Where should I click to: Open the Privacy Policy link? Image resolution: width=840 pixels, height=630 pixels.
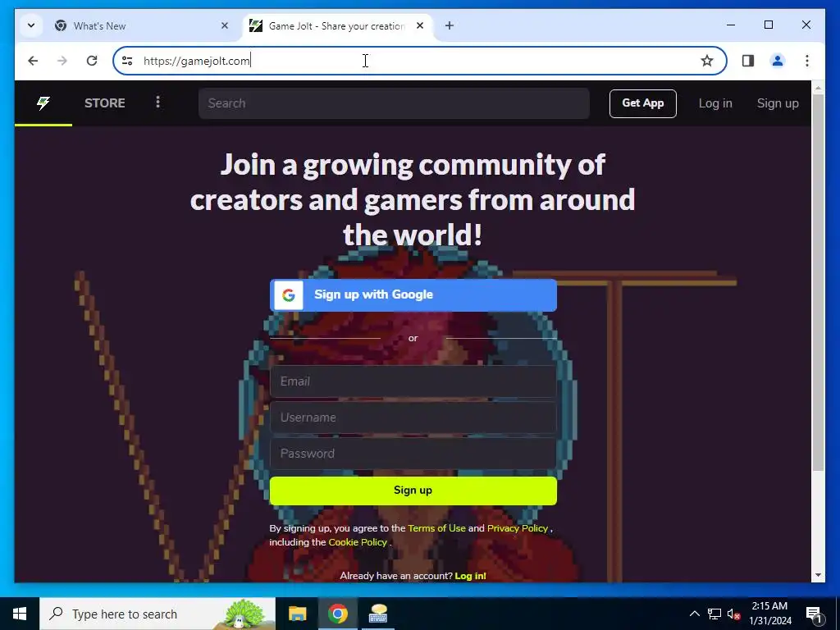(518, 528)
